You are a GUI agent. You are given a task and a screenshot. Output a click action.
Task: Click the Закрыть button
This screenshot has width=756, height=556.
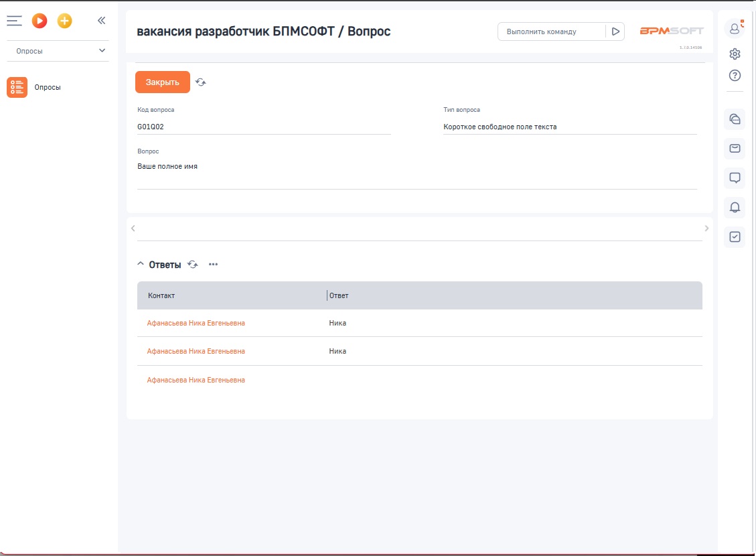coord(163,82)
